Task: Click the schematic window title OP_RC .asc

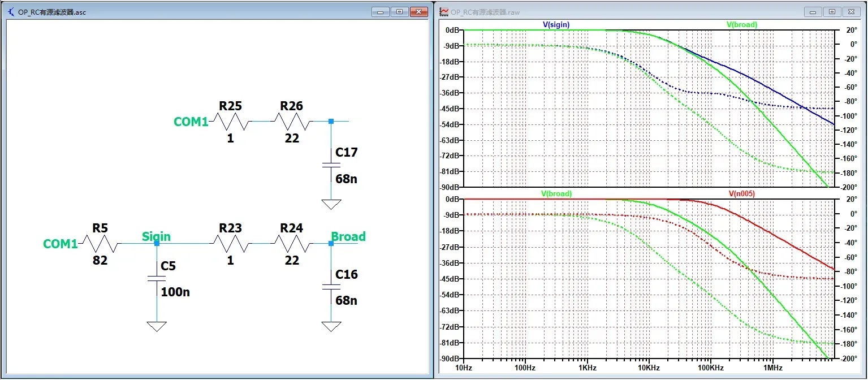Action: click(x=52, y=12)
